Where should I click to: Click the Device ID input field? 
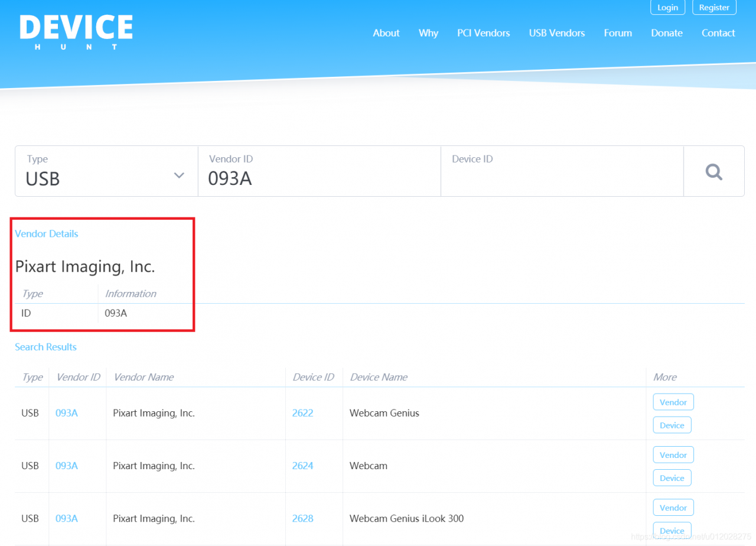coord(562,171)
